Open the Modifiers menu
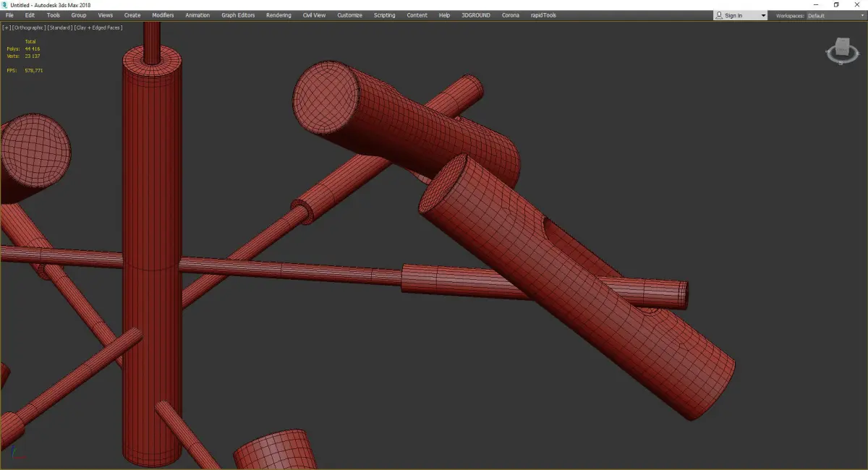This screenshot has height=470, width=868. click(163, 15)
